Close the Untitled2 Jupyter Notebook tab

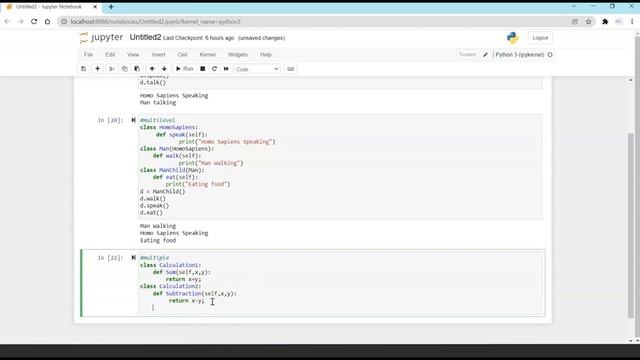95,7
